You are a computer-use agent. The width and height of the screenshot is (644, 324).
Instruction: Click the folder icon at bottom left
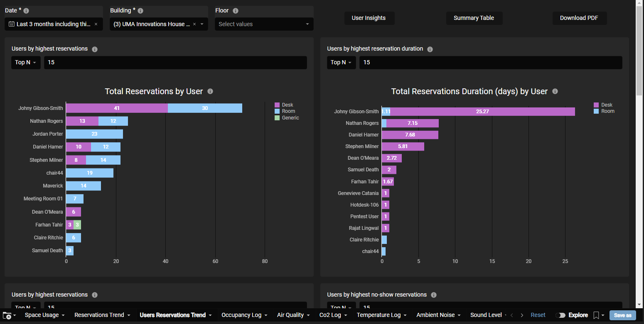pos(7,315)
